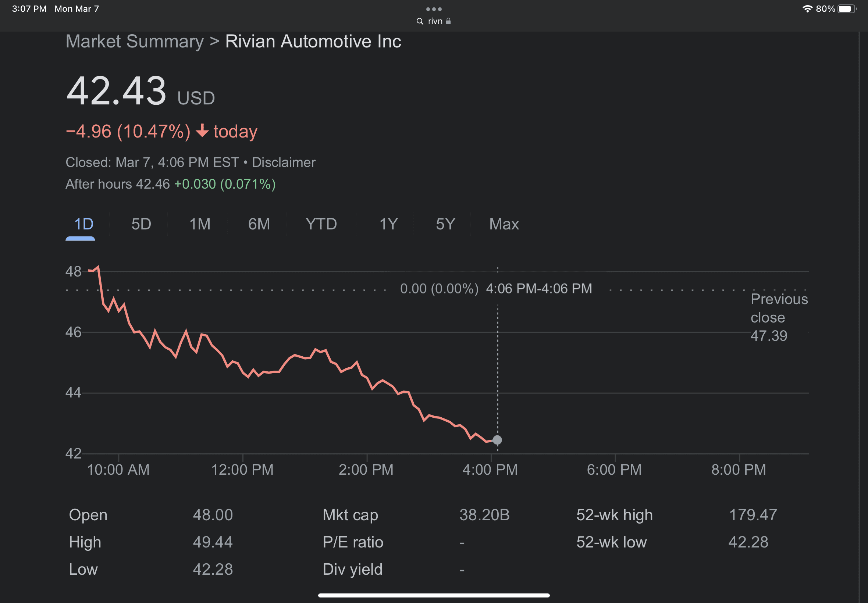This screenshot has height=603, width=868.
Task: Open the 5Y chart range
Action: (445, 224)
